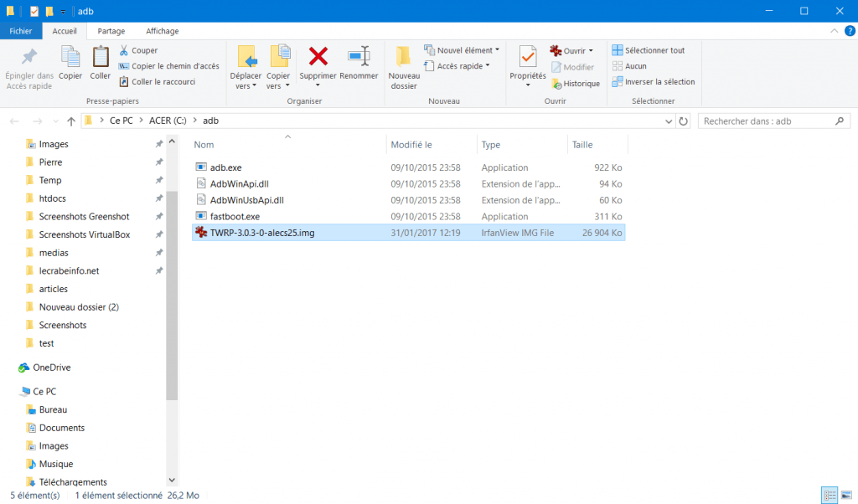
Task: Select the Ce PC tree node
Action: 44,391
